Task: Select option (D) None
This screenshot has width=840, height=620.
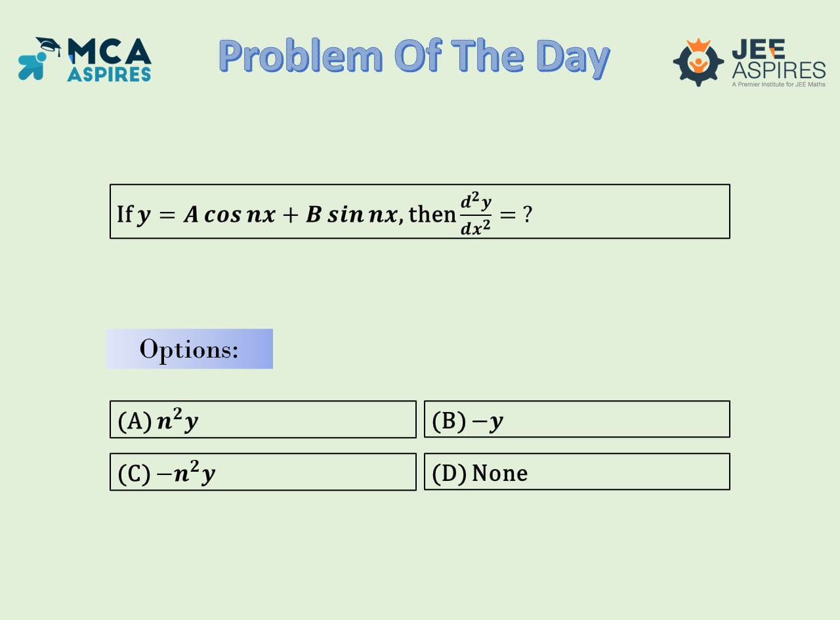Action: (577, 472)
